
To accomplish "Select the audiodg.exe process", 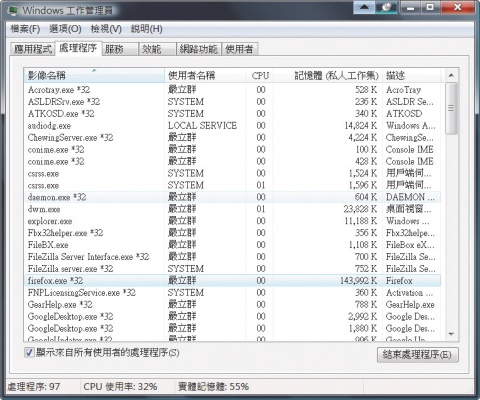I will point(233,126).
